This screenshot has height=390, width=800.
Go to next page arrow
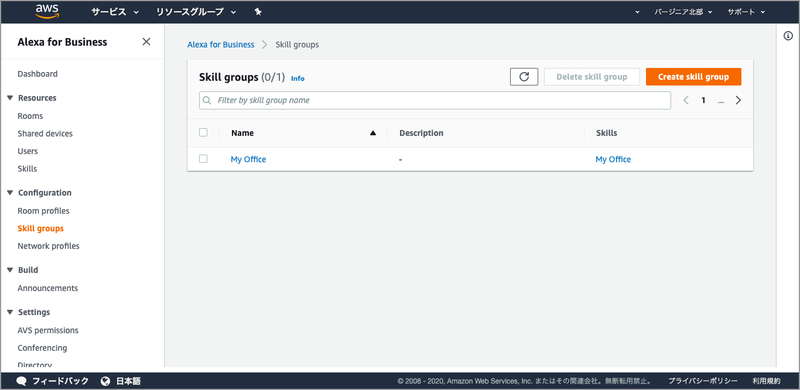coord(738,101)
